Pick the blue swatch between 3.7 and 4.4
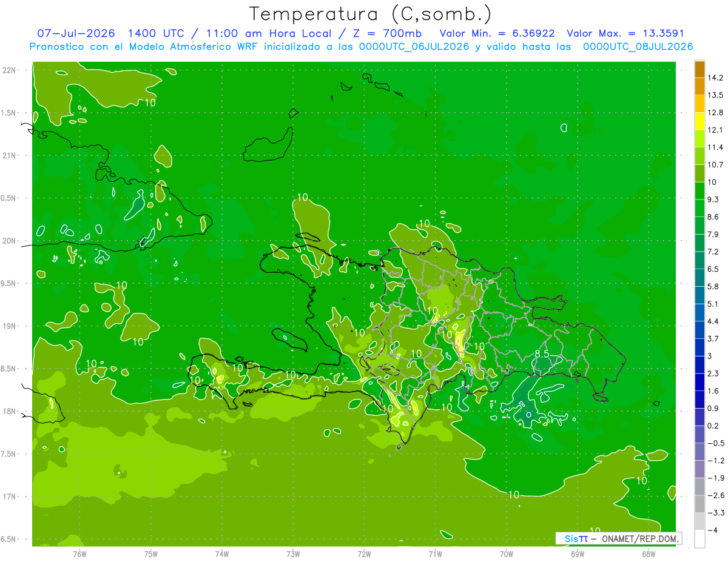Image resolution: width=728 pixels, height=562 pixels. click(699, 330)
